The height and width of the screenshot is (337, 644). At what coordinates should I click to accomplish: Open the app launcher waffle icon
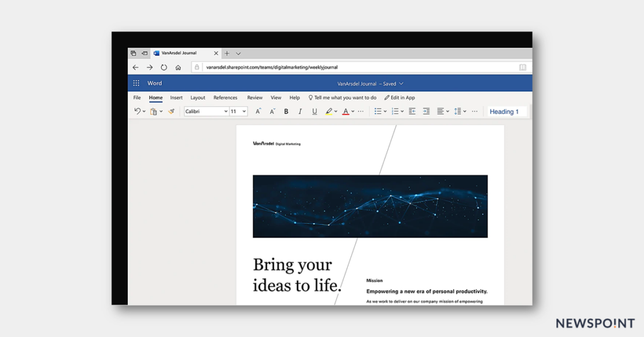tap(136, 83)
